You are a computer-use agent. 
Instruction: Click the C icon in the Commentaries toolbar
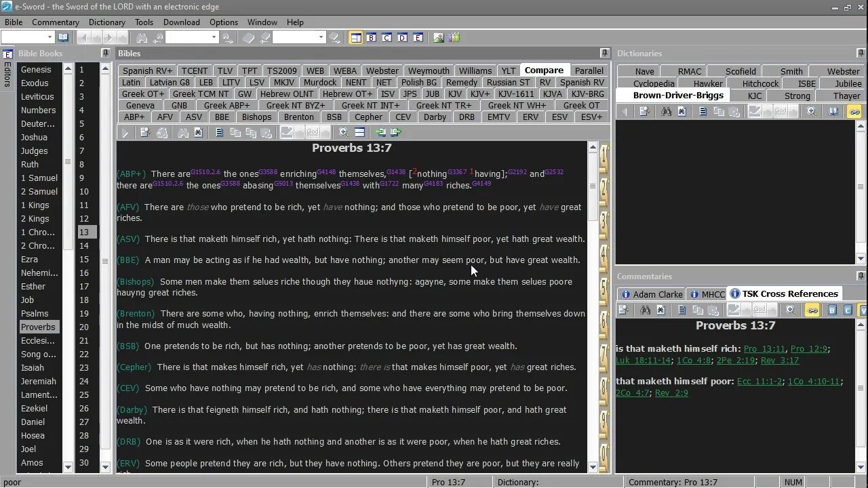848,310
